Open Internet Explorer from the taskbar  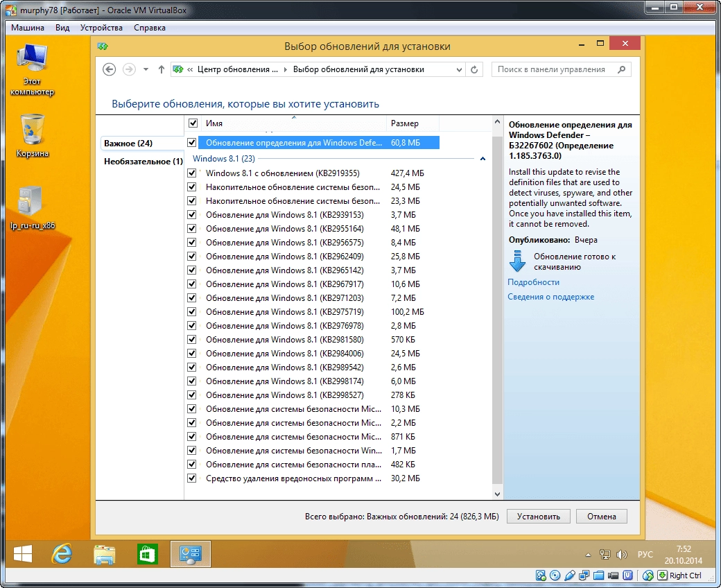pos(62,553)
